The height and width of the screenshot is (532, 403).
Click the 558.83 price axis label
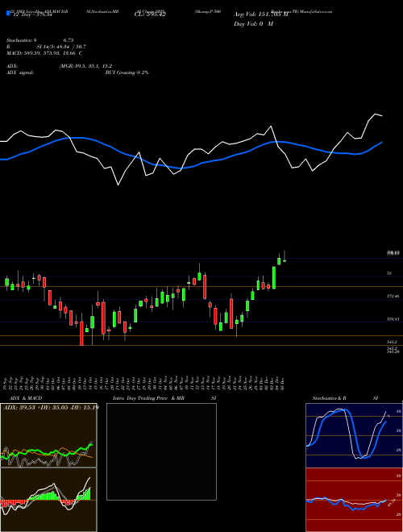(x=394, y=319)
